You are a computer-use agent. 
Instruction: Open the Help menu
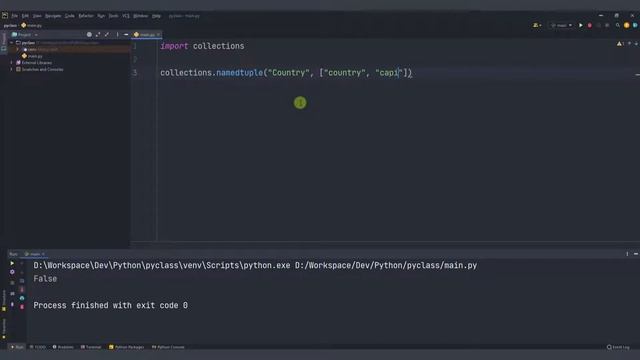click(x=156, y=16)
